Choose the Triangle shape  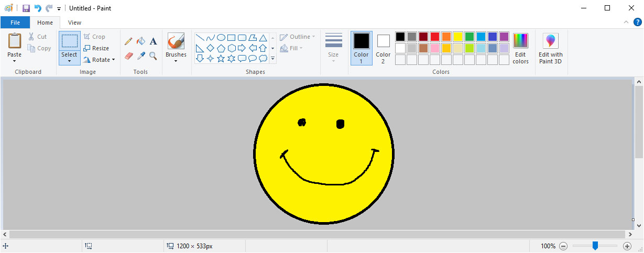point(263,38)
